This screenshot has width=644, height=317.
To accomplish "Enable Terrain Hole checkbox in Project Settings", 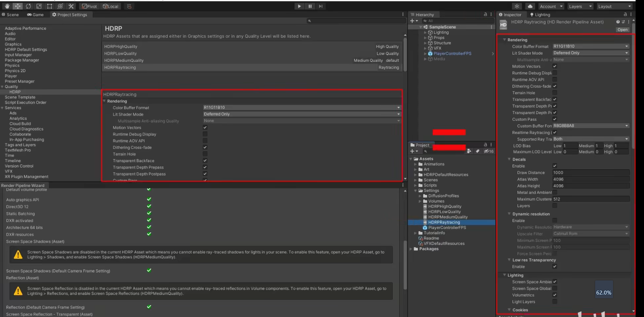I will pyautogui.click(x=205, y=154).
